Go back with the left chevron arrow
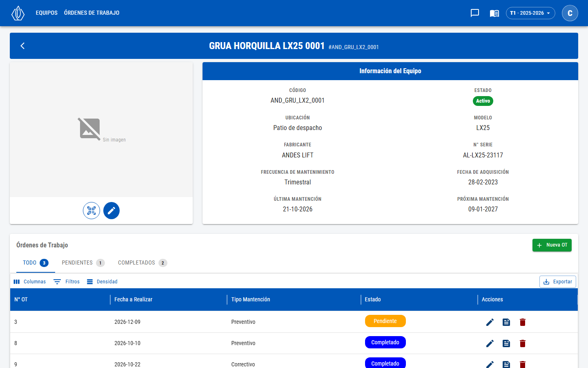Screen dimensions: 588x368 coord(22,46)
